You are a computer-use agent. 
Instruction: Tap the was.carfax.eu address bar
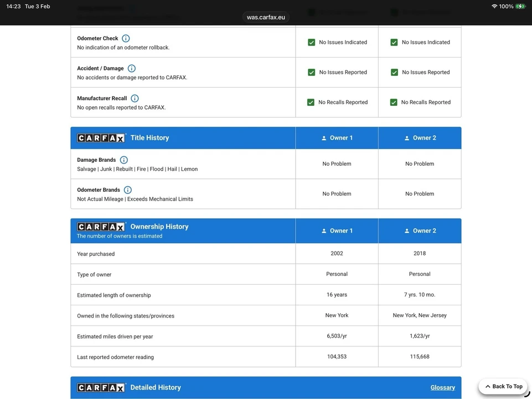pos(266,17)
